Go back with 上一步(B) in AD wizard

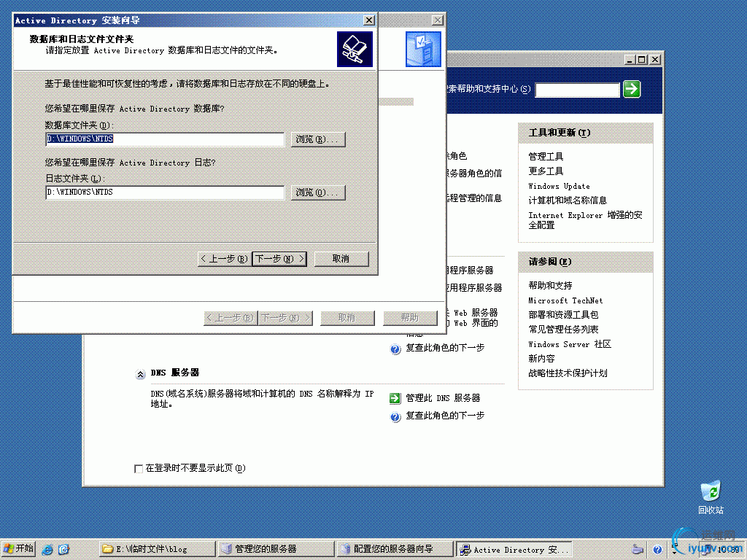coord(224,259)
